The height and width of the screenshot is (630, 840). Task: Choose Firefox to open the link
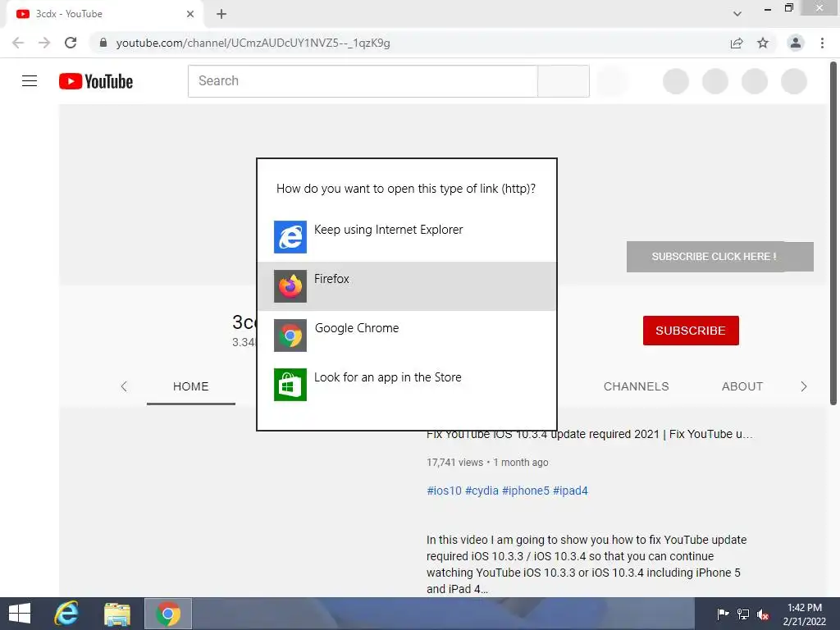[x=407, y=286]
